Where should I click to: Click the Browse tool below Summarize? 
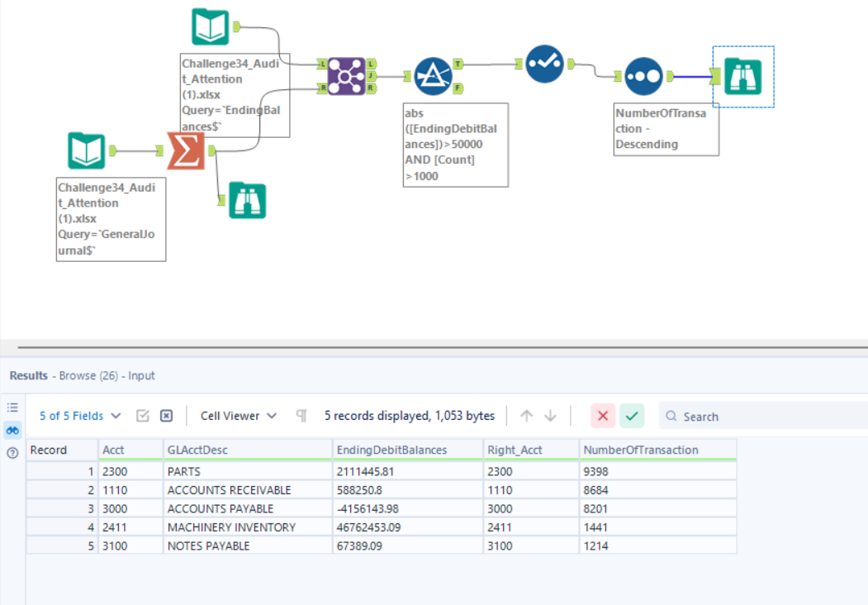[x=248, y=200]
